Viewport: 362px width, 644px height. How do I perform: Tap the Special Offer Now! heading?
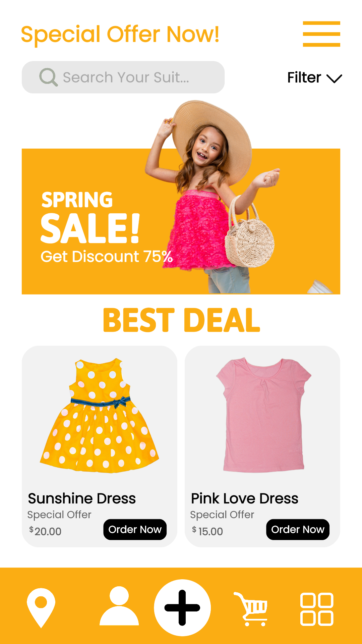click(x=120, y=35)
